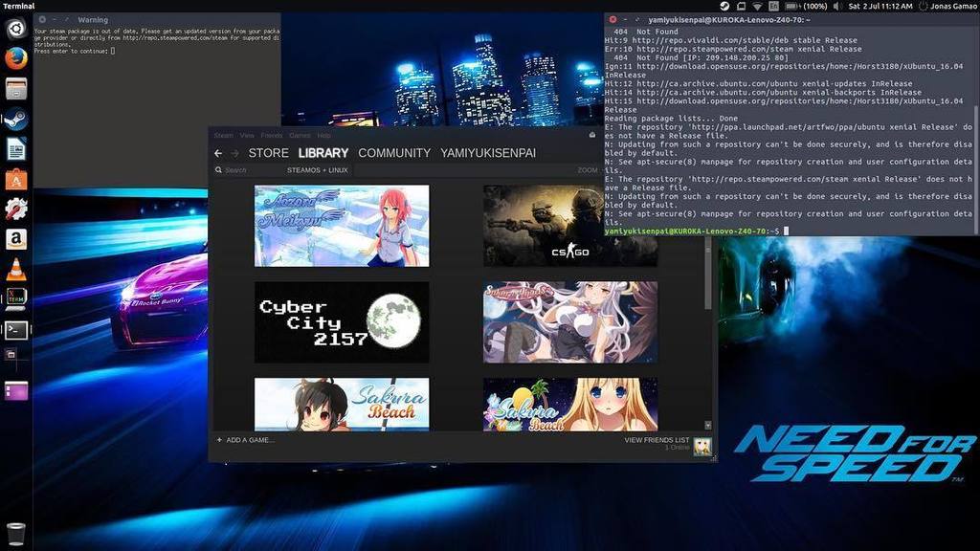This screenshot has width=980, height=551.
Task: Click the Warning window title text
Action: (93, 20)
